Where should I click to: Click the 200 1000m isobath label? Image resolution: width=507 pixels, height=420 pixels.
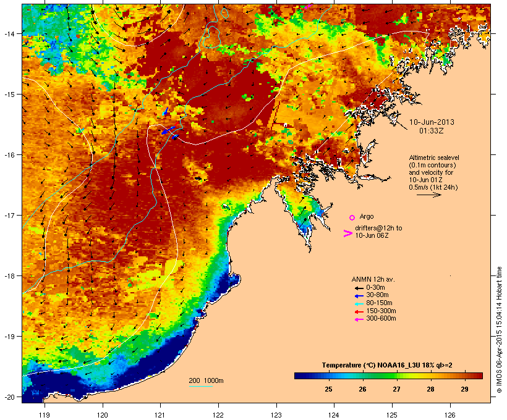pos(206,380)
